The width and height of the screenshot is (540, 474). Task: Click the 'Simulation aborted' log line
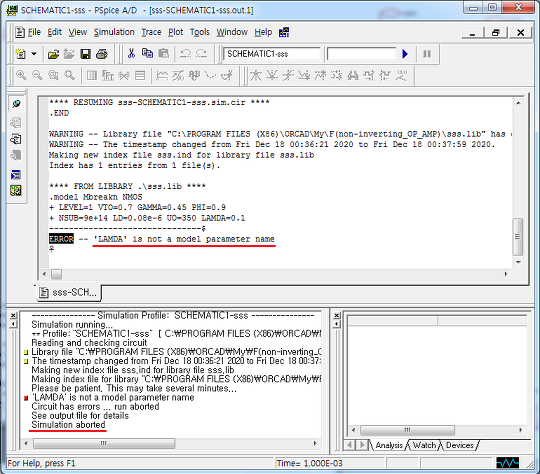click(68, 425)
